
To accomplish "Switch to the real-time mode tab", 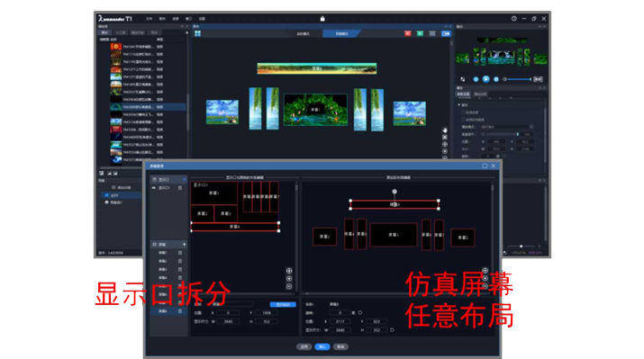I will coord(304,33).
